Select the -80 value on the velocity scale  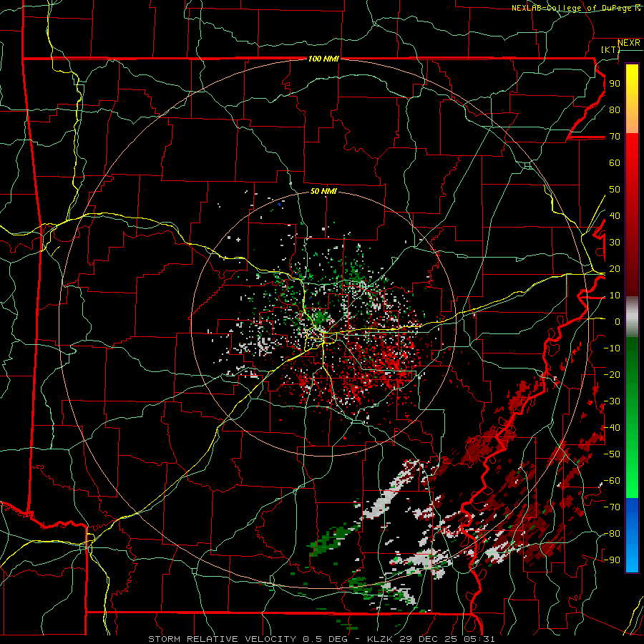pyautogui.click(x=612, y=534)
